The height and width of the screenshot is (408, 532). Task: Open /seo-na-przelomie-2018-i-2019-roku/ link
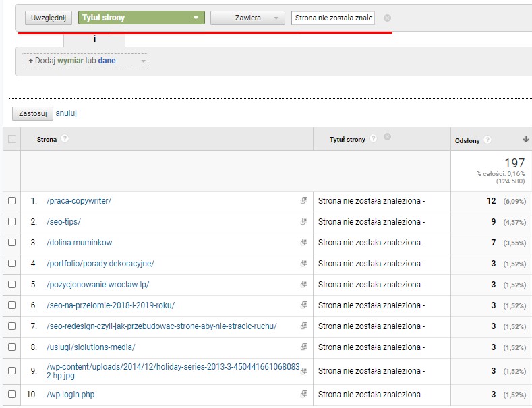point(111,305)
